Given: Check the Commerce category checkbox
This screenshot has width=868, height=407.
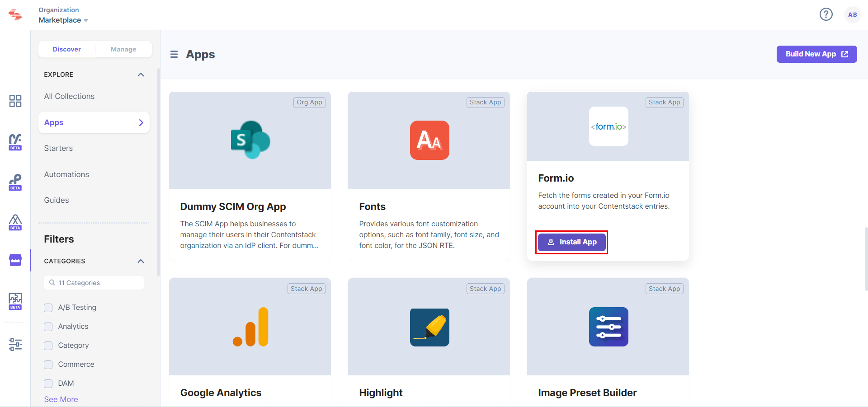Looking at the screenshot, I should [48, 365].
